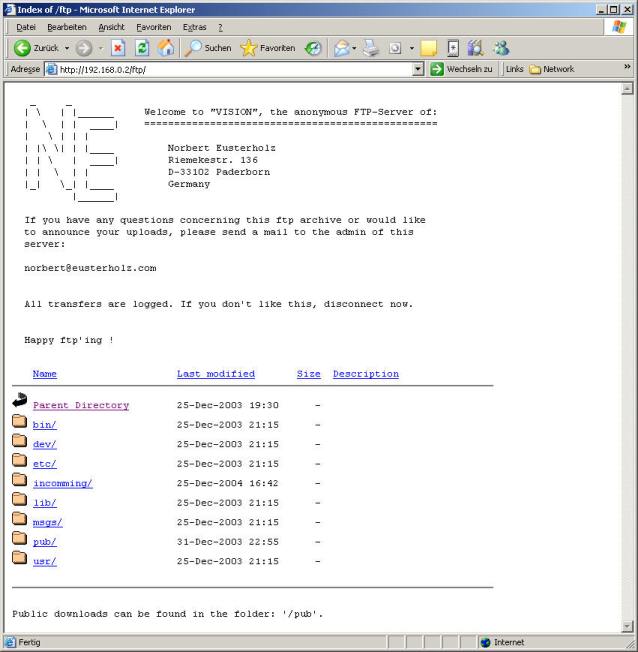Open the lib/ directory link
The image size is (638, 652).
(x=45, y=503)
